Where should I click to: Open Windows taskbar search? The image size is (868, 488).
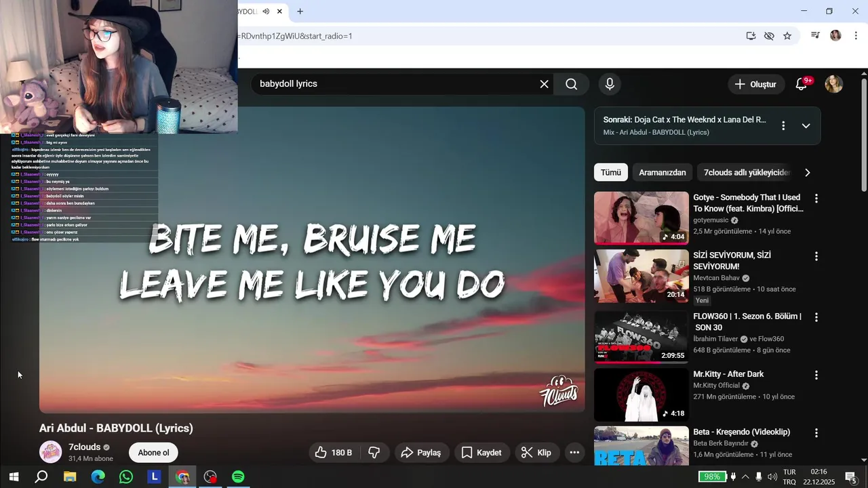click(41, 476)
